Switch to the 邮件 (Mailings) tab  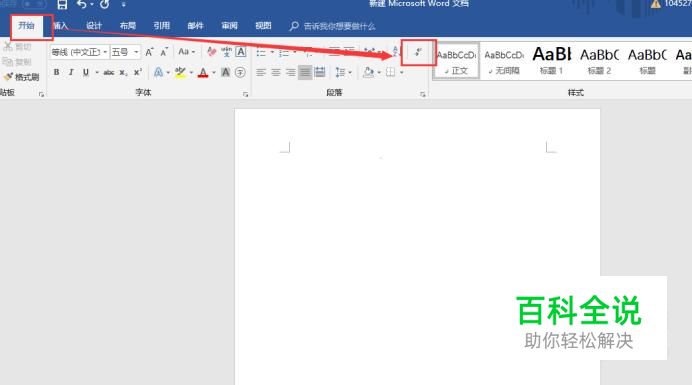pyautogui.click(x=196, y=26)
